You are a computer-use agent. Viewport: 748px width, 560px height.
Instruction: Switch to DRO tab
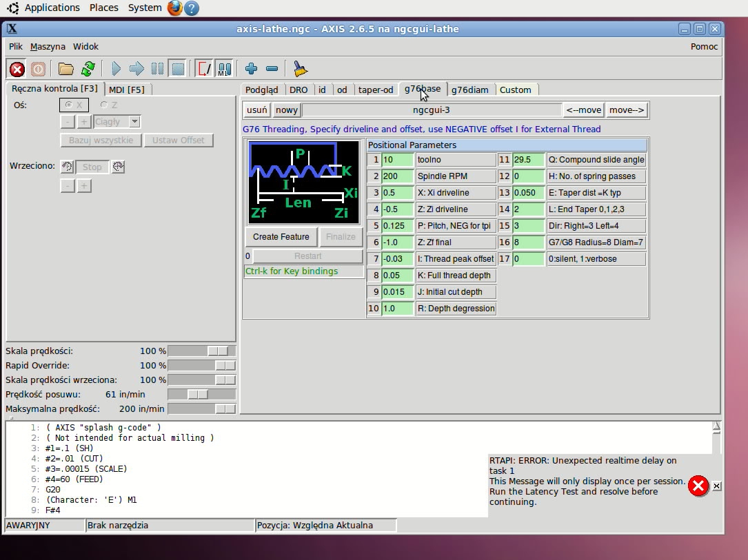[x=299, y=90]
